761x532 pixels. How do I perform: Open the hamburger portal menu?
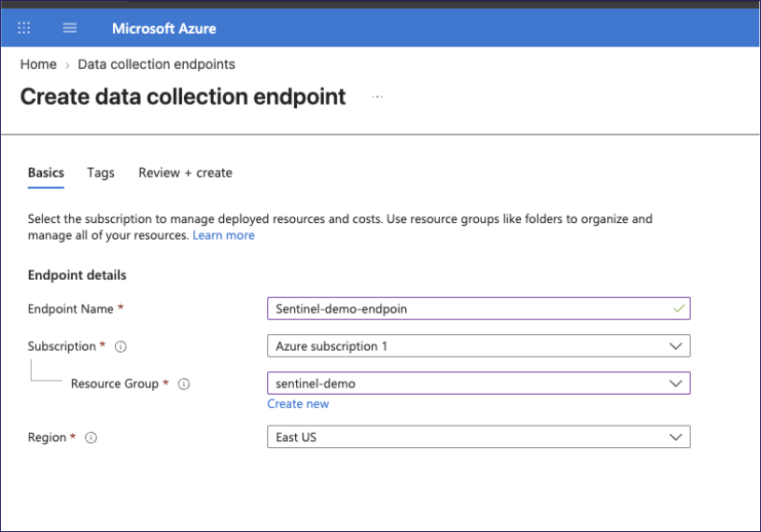tap(70, 28)
